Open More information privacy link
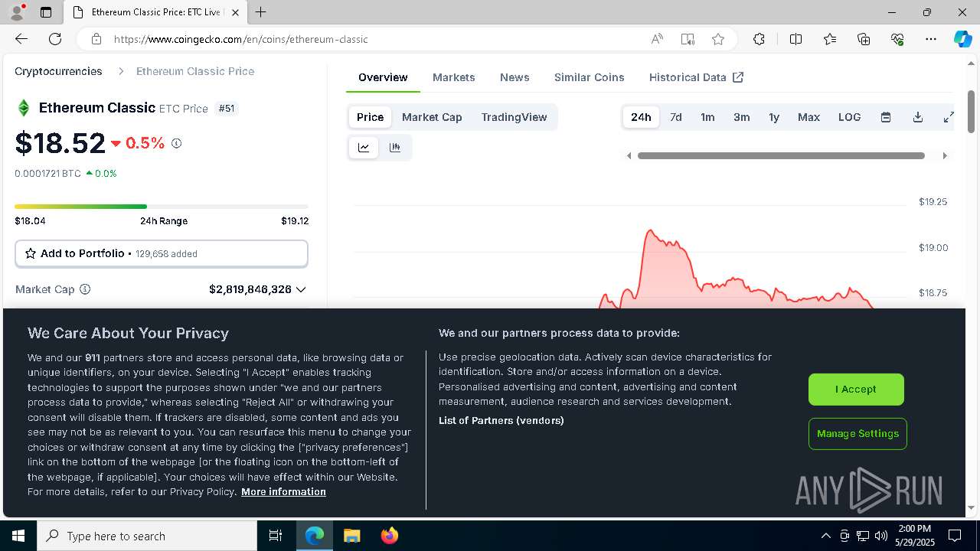Image resolution: width=980 pixels, height=551 pixels. pyautogui.click(x=283, y=492)
